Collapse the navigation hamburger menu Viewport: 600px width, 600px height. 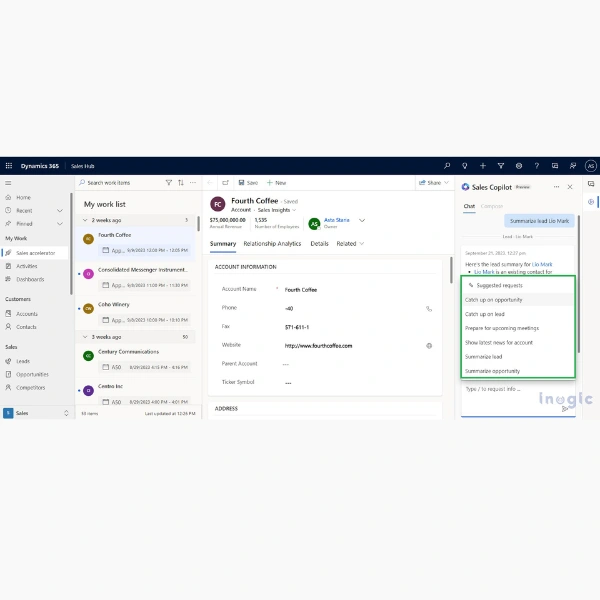pyautogui.click(x=8, y=183)
